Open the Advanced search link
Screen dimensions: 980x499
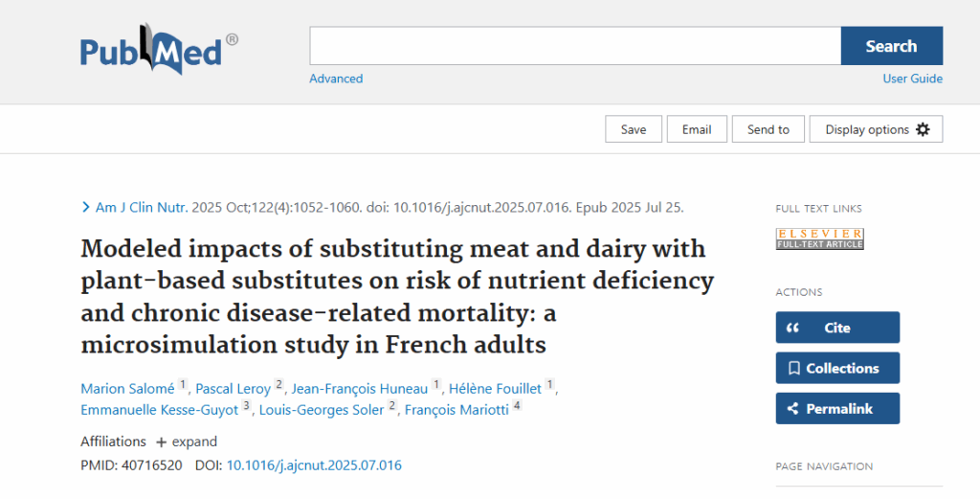336,79
